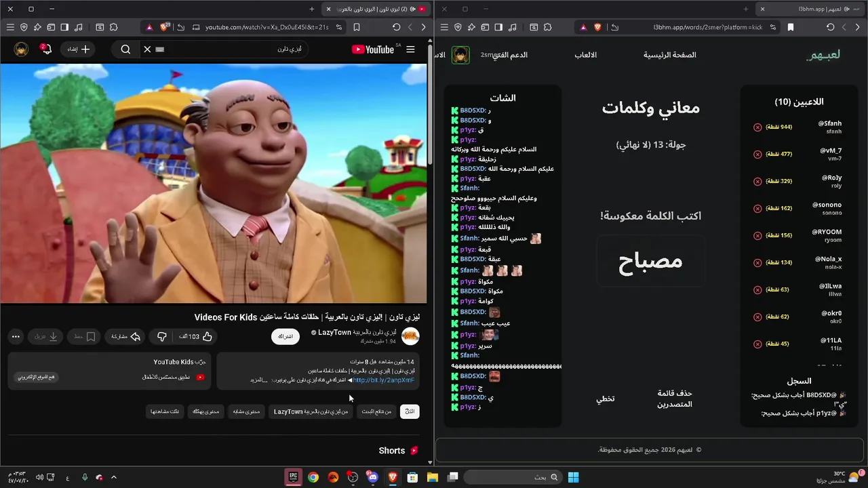The height and width of the screenshot is (488, 868).
Task: Remove player IlLwa from players list
Action: pos(757,290)
